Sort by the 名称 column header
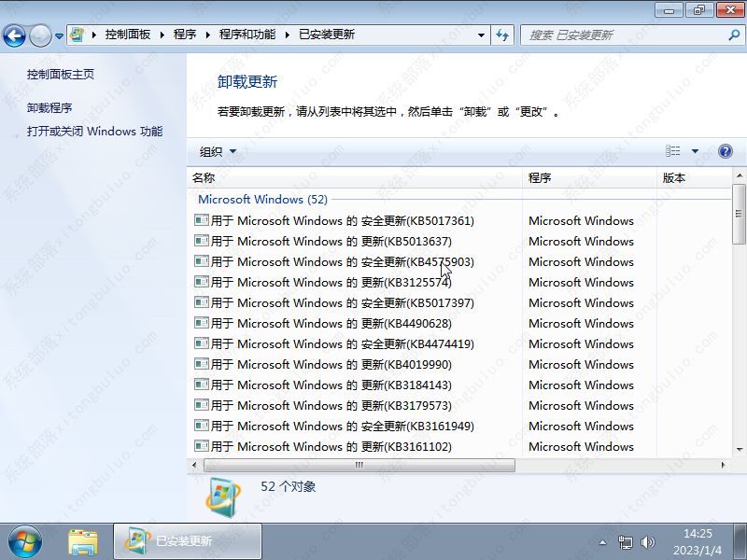This screenshot has height=560, width=747. tap(204, 177)
